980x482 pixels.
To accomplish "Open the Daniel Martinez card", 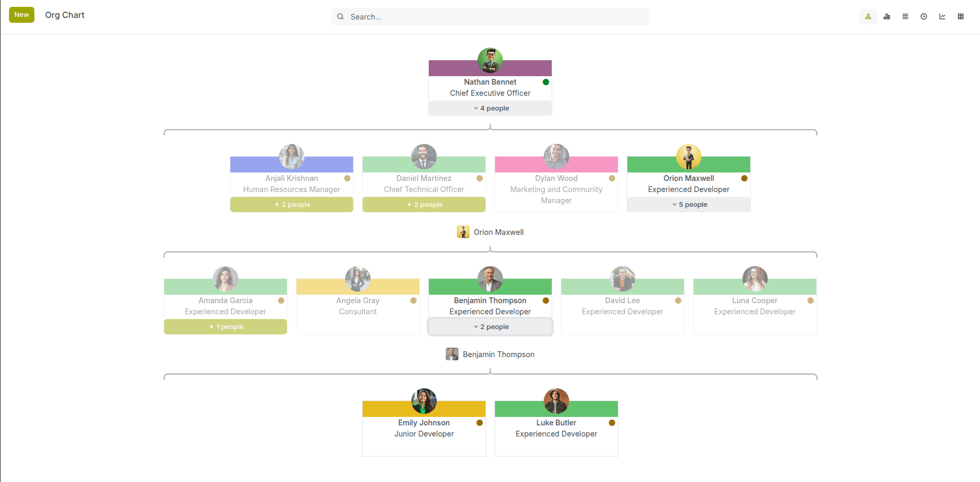I will click(424, 184).
